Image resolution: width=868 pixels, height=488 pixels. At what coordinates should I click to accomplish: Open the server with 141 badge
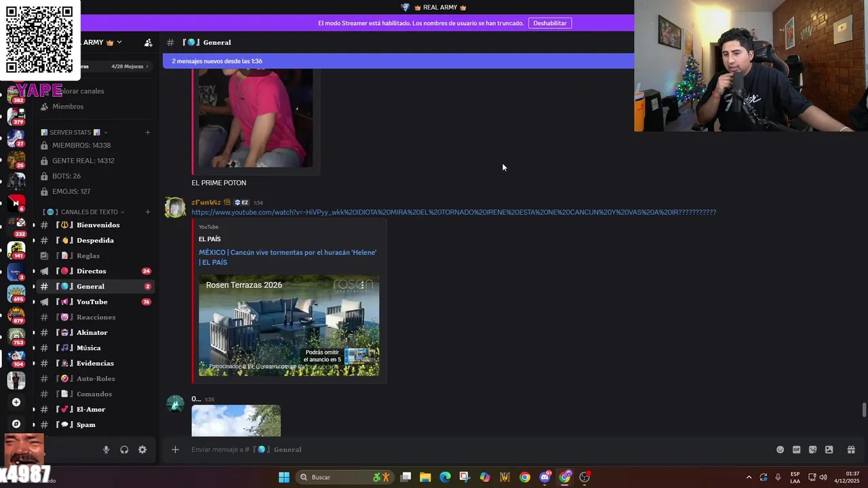pos(16,249)
